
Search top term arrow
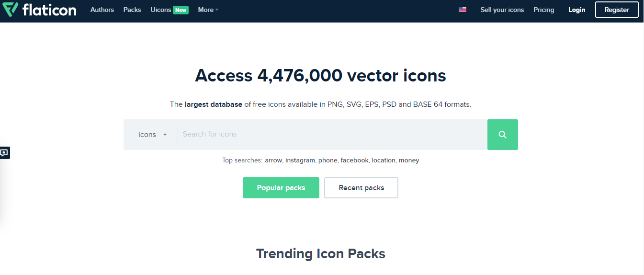coord(273,160)
